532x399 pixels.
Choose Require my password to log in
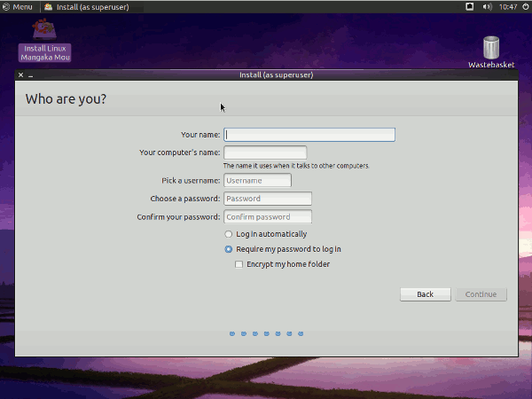229,249
